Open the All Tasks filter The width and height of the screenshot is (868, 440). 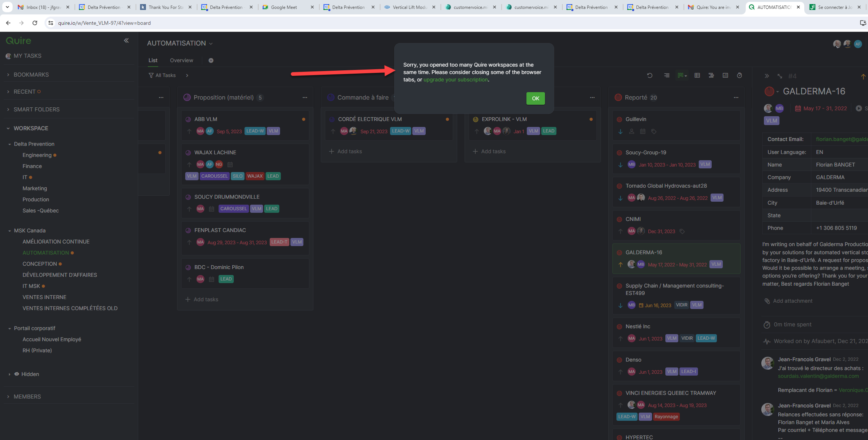click(162, 75)
